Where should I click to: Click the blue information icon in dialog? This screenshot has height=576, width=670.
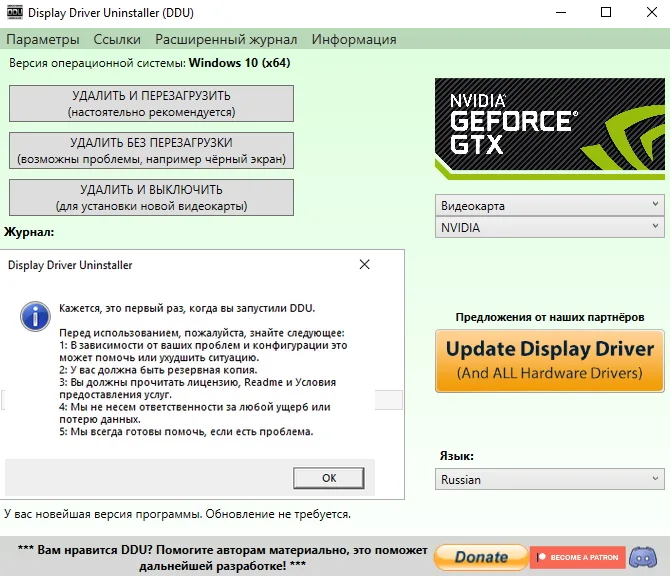(35, 317)
